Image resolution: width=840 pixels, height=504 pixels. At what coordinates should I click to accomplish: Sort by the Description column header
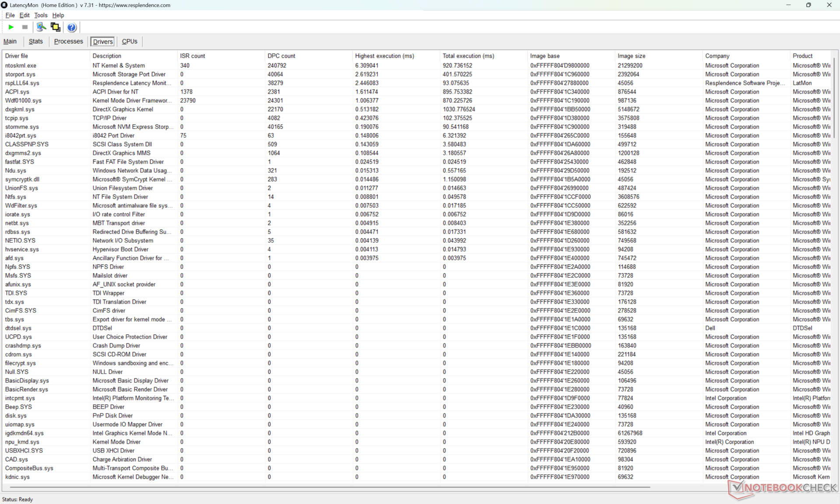[x=133, y=56]
